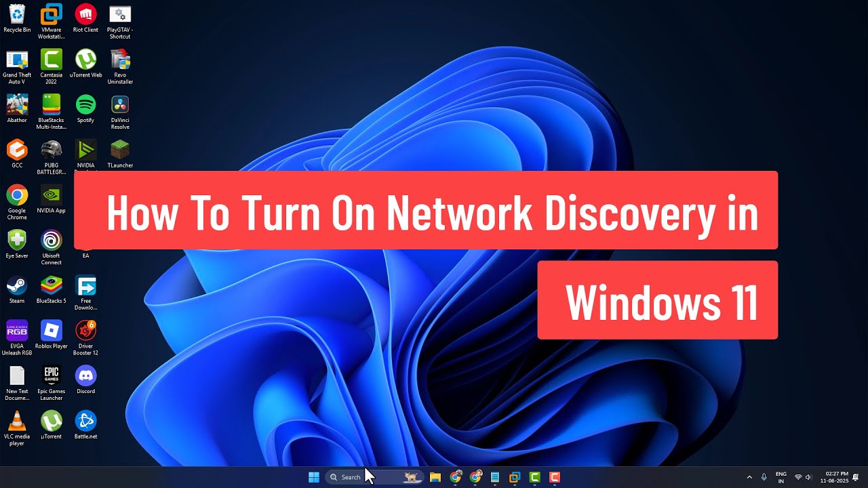Select the Revo Uninstaller icon
The width and height of the screenshot is (868, 488).
tap(120, 66)
